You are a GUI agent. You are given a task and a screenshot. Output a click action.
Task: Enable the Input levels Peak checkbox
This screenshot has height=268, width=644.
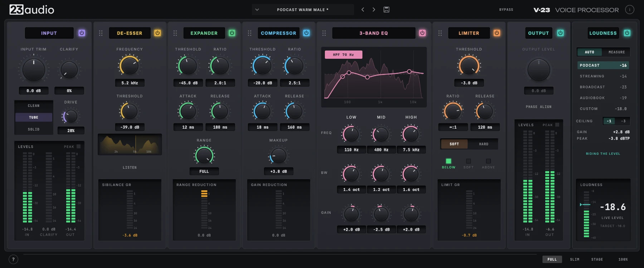tap(79, 147)
